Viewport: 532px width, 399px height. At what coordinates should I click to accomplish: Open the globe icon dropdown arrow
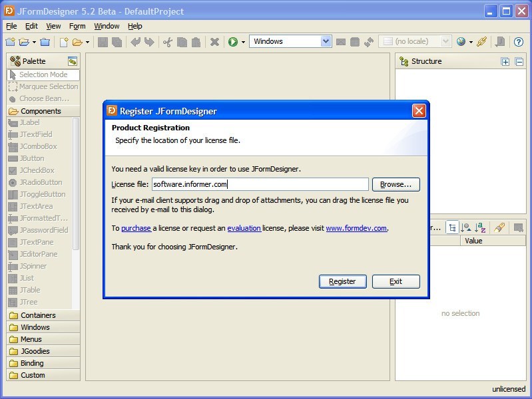point(471,42)
